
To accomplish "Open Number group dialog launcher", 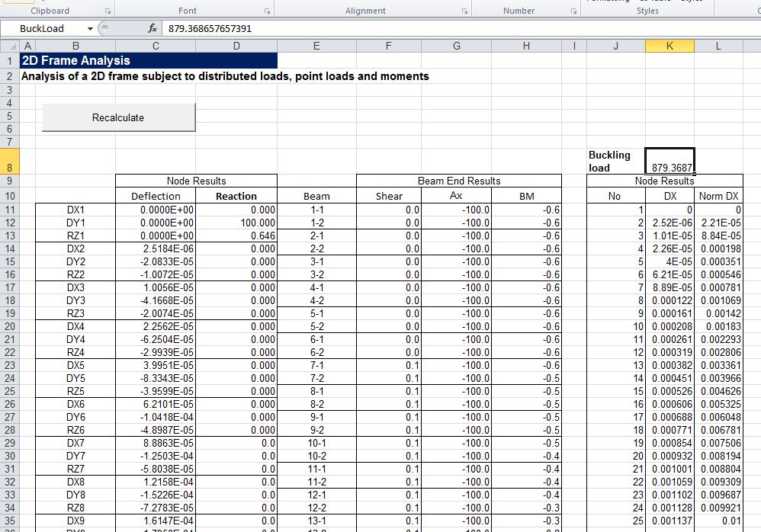I will coord(574,11).
